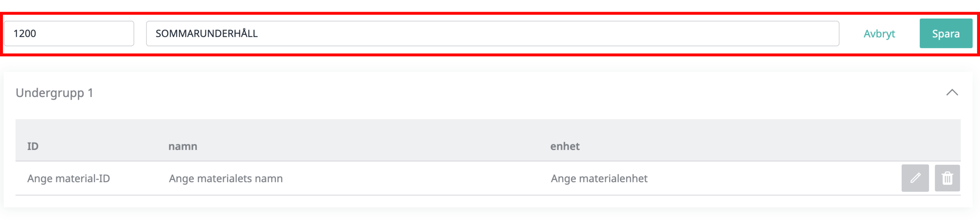The height and width of the screenshot is (222, 980).
Task: Click the namn column header
Action: point(183,146)
